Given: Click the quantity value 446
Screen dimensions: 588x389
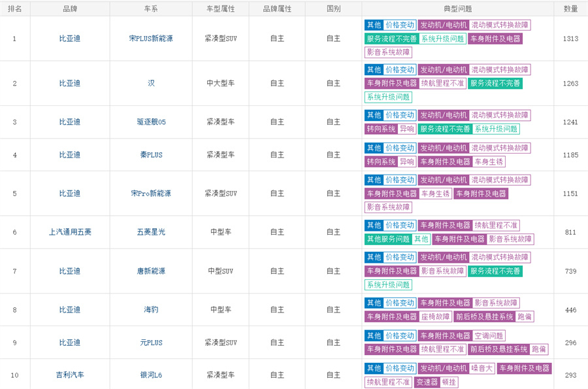Looking at the screenshot, I should pyautogui.click(x=570, y=310).
